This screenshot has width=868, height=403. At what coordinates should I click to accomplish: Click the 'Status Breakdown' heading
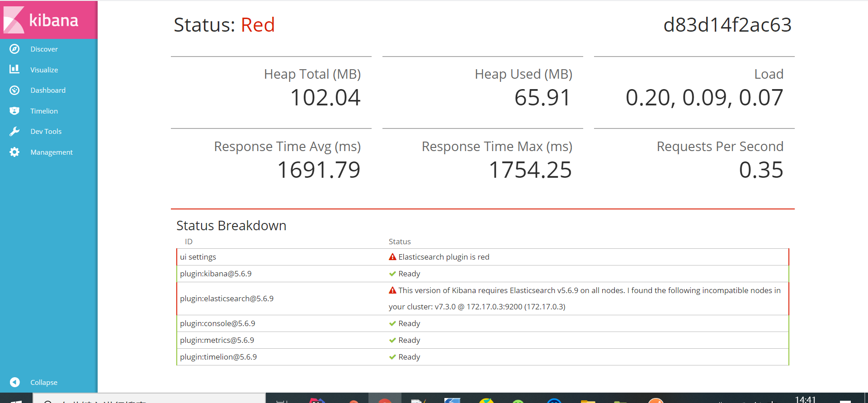click(x=231, y=225)
